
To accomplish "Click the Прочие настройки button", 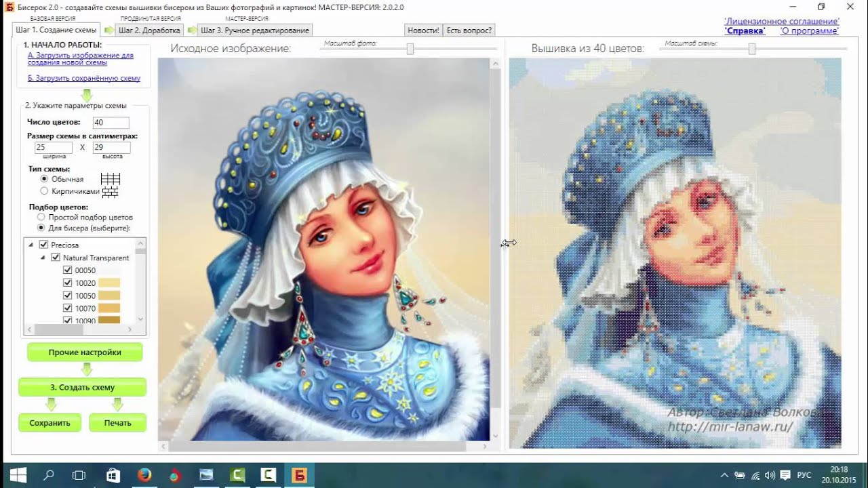I will point(85,352).
